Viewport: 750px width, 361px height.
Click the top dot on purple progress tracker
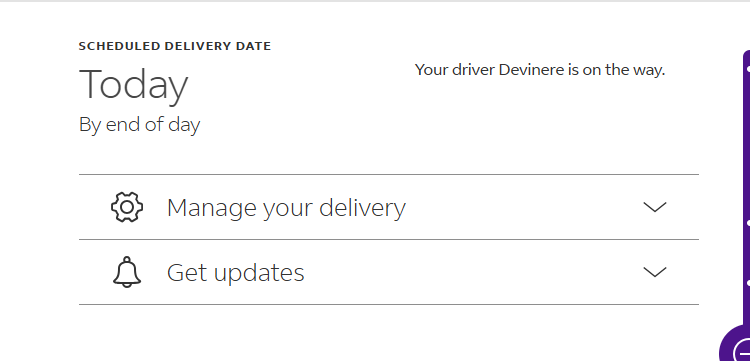coord(748,69)
